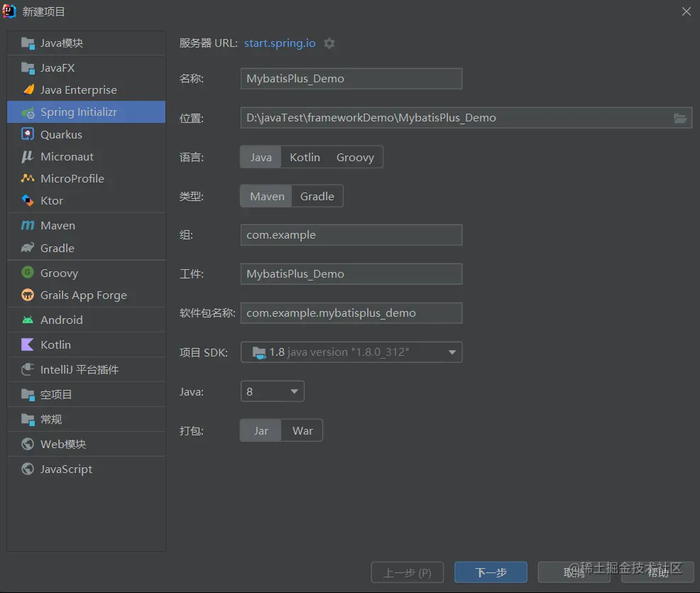Image resolution: width=700 pixels, height=593 pixels.
Task: Browse location with folder icon
Action: point(680,119)
